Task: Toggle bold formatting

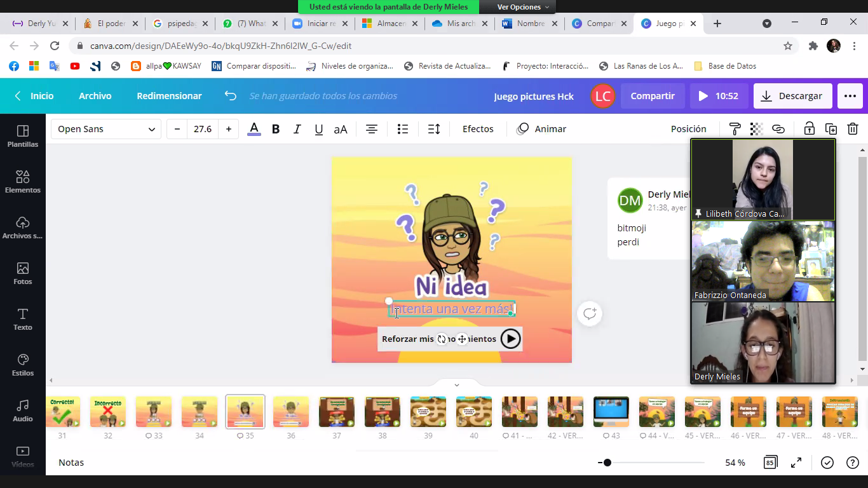Action: pos(276,129)
